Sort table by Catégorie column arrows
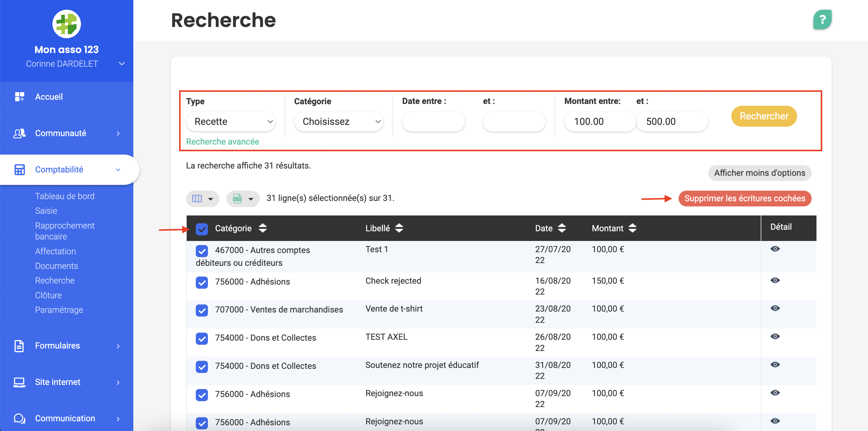Screen dimensions: 868x431 (x=263, y=228)
